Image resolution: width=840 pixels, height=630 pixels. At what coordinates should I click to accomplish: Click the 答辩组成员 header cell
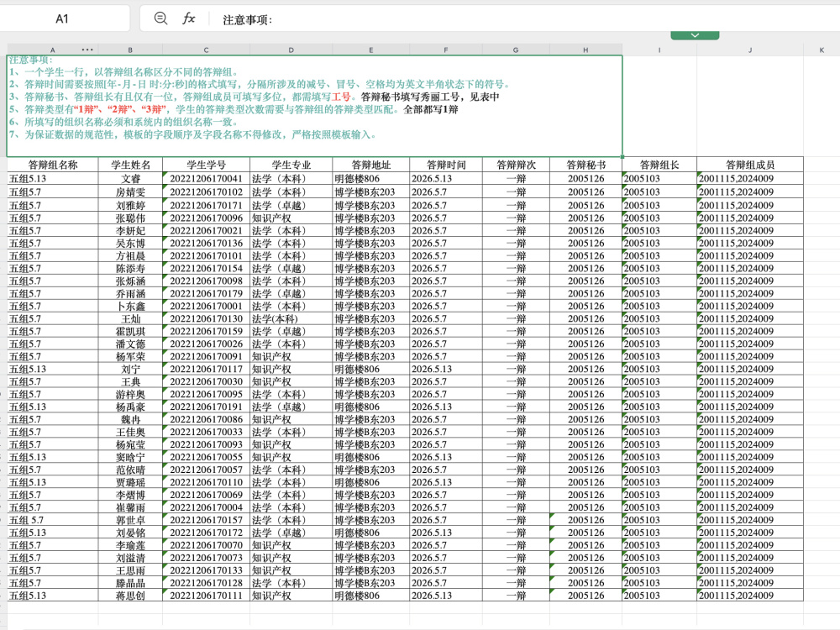750,165
